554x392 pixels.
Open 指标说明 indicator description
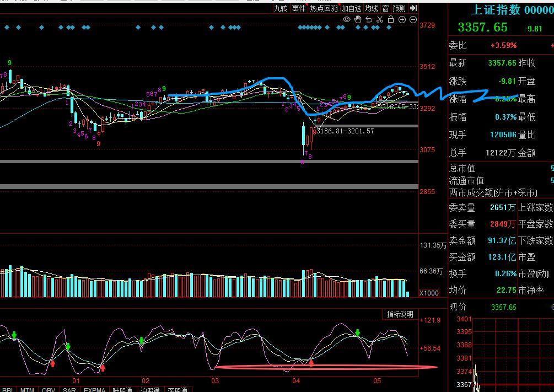[x=400, y=314]
